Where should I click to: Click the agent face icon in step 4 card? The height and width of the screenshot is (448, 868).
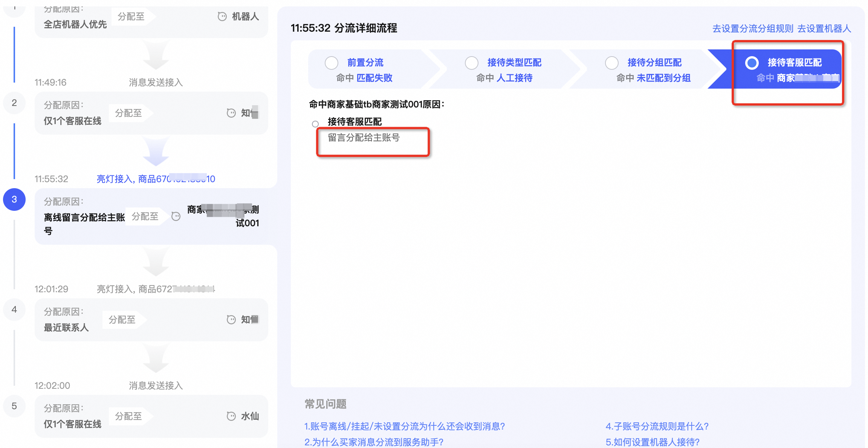(x=231, y=320)
